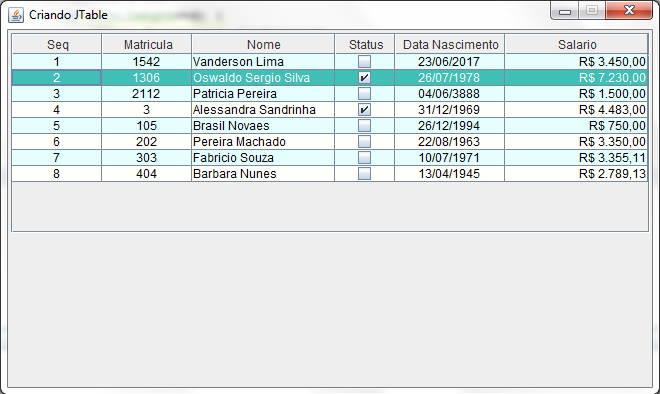The image size is (660, 394).
Task: Click on Brasil Novaes name cell
Action: click(263, 126)
